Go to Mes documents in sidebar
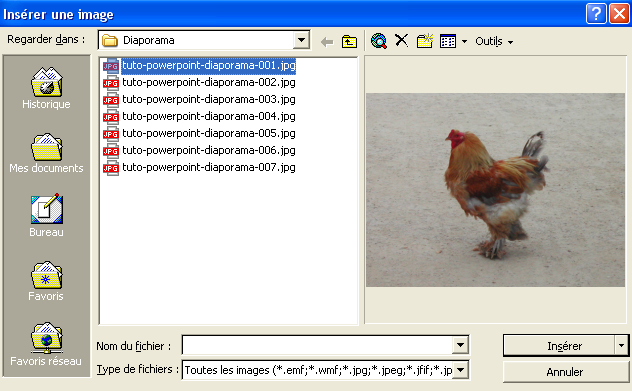The image size is (632, 391). (x=46, y=153)
